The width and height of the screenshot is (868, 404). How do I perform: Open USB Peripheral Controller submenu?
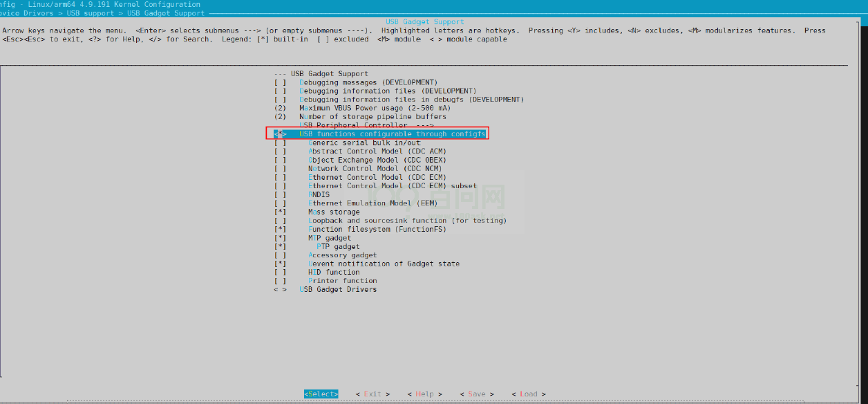click(x=366, y=125)
